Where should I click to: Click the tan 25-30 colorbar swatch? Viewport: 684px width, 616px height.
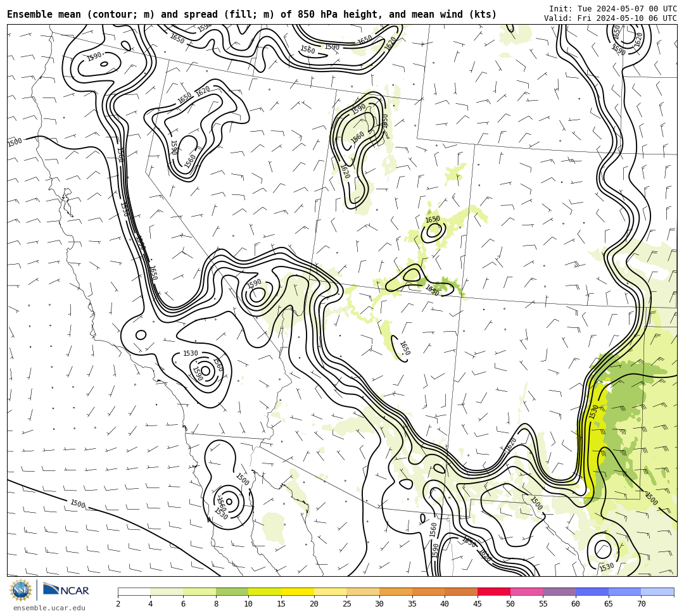pos(363,591)
